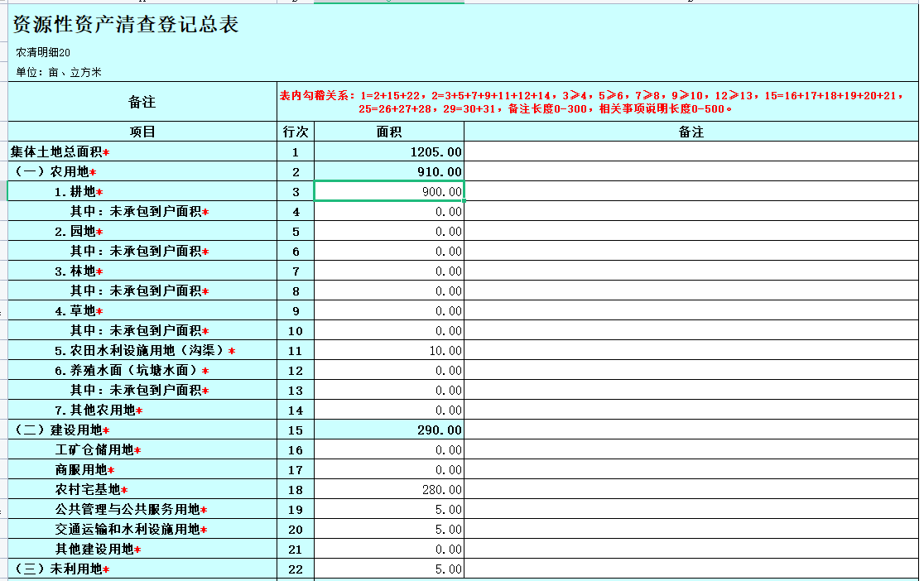Select the 面积 column header
The image size is (924, 581).
point(389,132)
